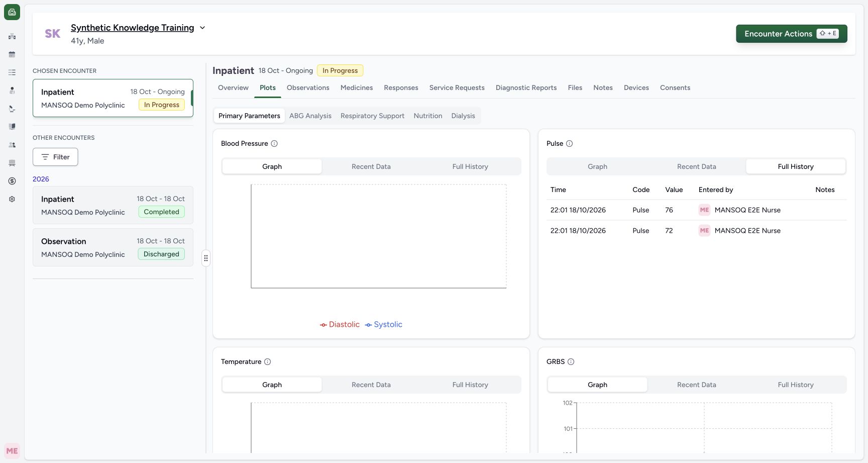Image resolution: width=868 pixels, height=463 pixels.
Task: Click the Temperature info icon
Action: click(x=268, y=362)
